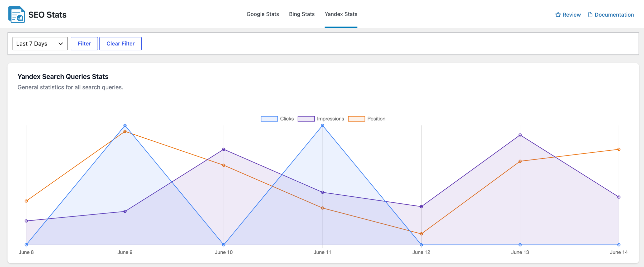This screenshot has height=267, width=644.
Task: Click the Position legend label
Action: pos(376,119)
